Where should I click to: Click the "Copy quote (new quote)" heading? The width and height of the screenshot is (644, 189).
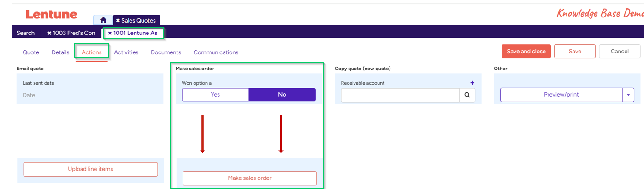362,69
